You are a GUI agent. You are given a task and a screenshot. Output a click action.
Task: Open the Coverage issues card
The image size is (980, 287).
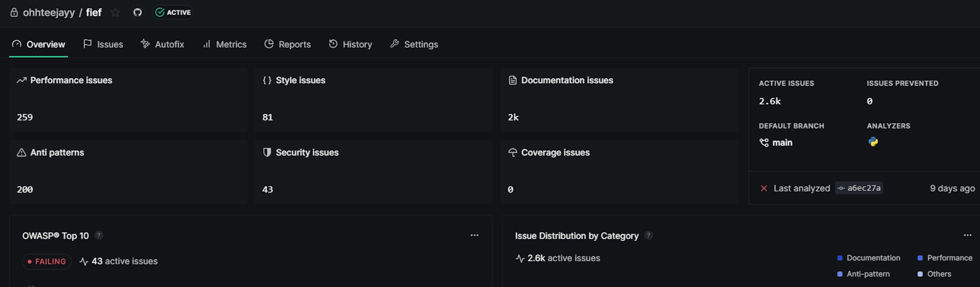click(x=619, y=172)
